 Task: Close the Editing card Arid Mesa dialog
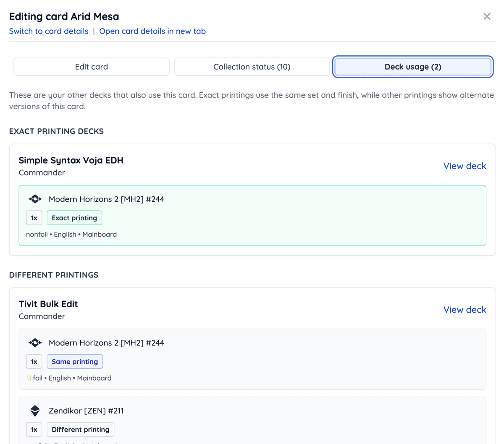click(487, 16)
